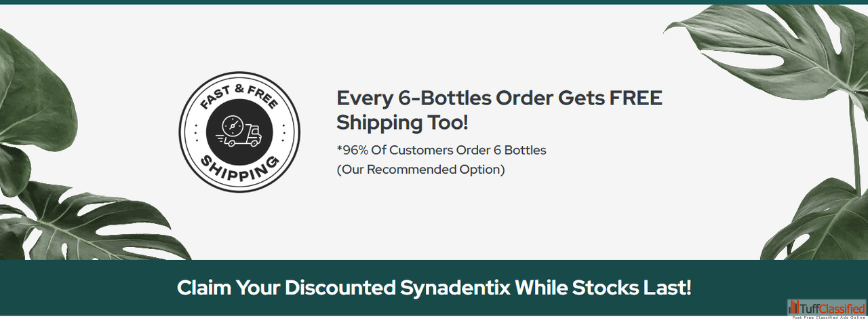This screenshot has height=321, width=868.
Task: Click the bottom-right monstera leaf image
Action: tap(821, 217)
